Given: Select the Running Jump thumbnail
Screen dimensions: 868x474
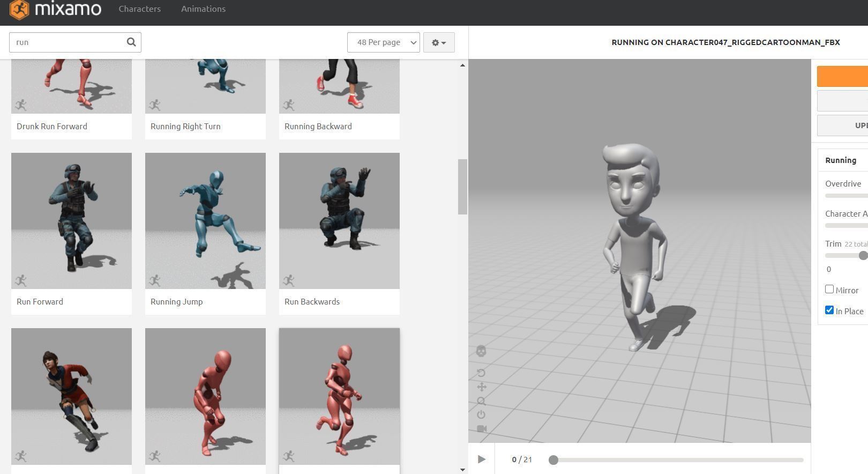Looking at the screenshot, I should 205,221.
